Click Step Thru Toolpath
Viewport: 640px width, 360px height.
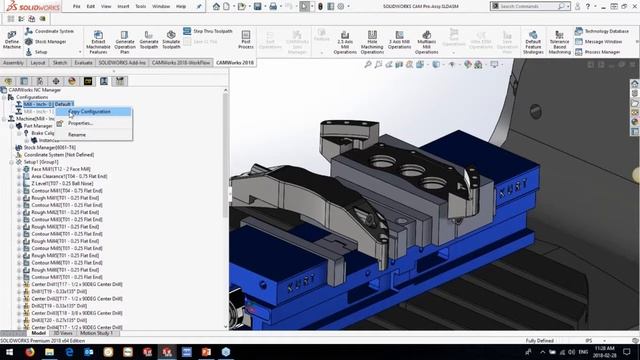(208, 31)
